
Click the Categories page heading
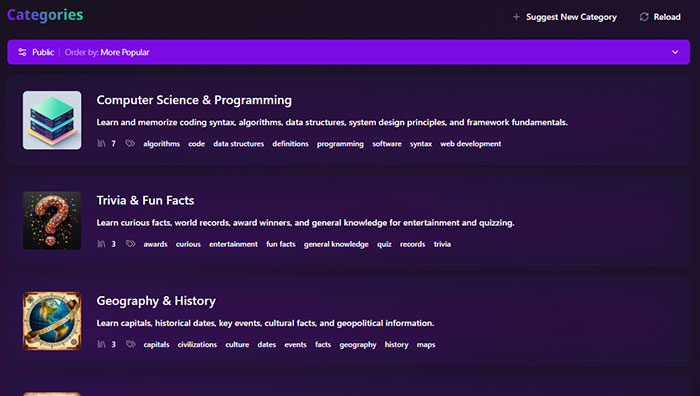[45, 15]
